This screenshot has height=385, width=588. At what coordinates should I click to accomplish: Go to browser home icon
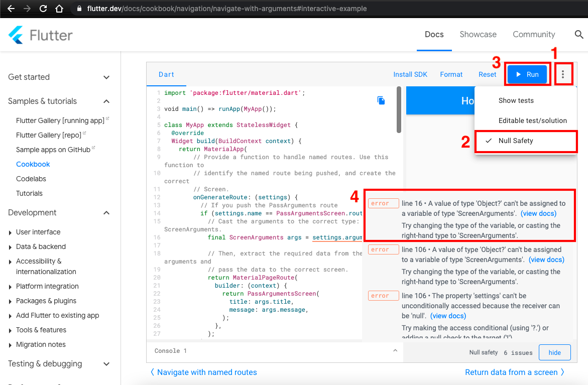click(x=59, y=8)
